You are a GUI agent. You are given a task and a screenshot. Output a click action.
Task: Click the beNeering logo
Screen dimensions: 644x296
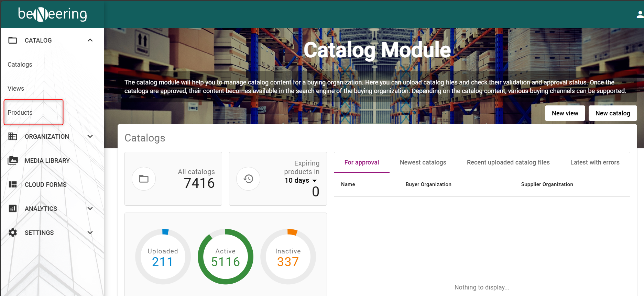(52, 14)
